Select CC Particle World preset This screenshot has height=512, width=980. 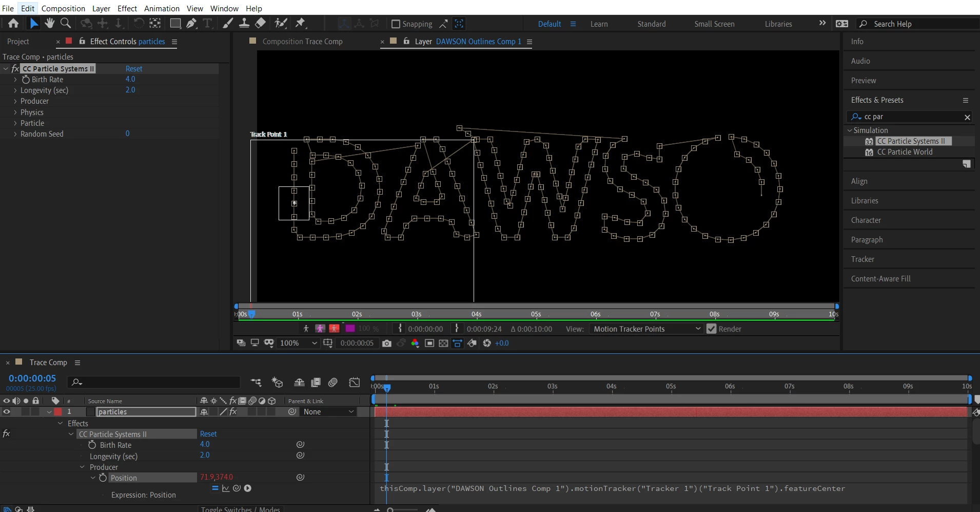[x=905, y=152]
